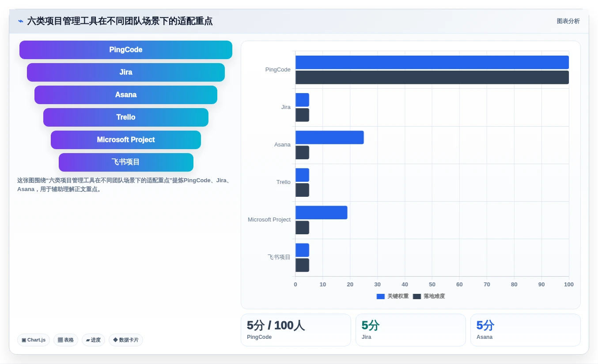This screenshot has height=364, width=598.
Task: Click Microsoft Project's blue chart bar
Action: (x=322, y=212)
